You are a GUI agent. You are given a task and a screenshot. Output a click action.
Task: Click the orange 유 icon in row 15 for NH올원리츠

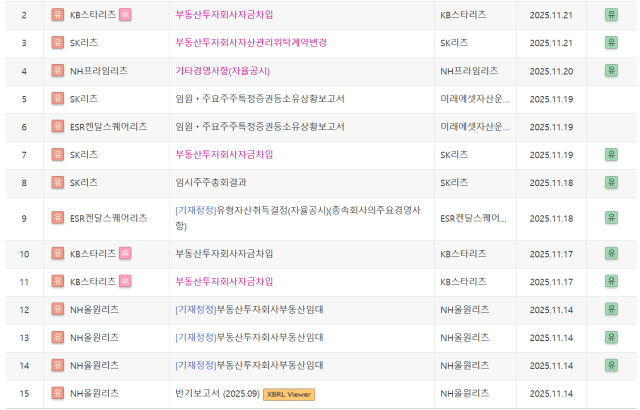coord(58,393)
